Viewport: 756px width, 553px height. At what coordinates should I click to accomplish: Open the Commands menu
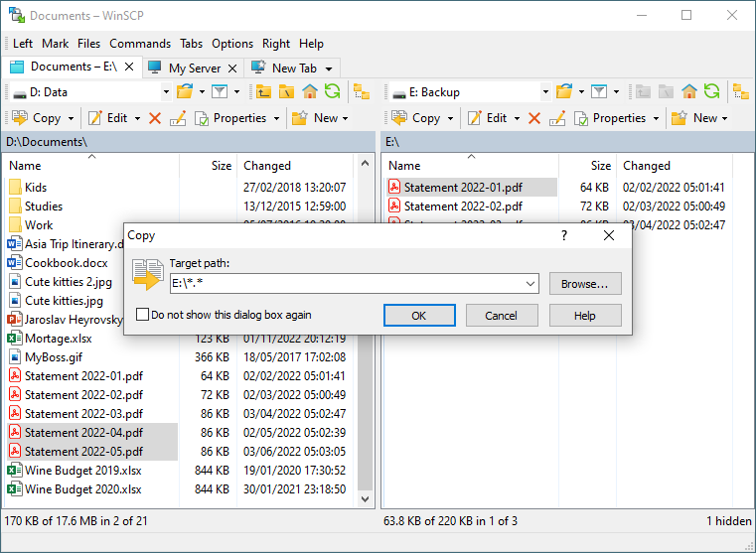[x=140, y=44]
